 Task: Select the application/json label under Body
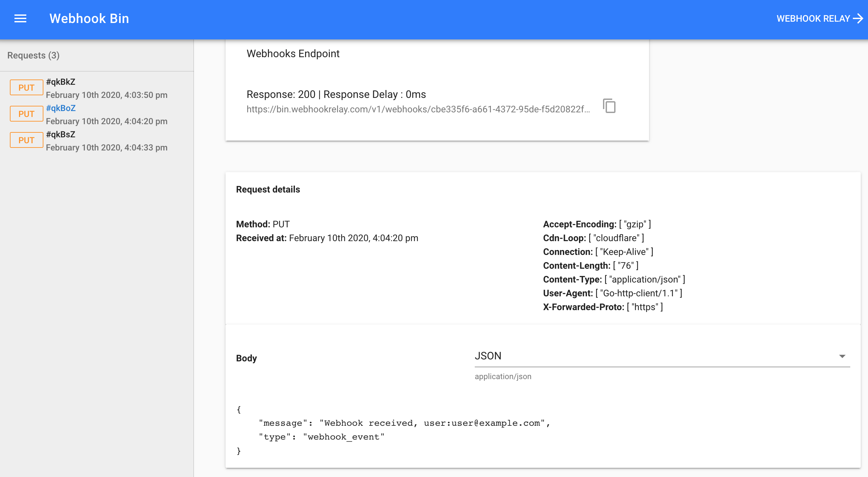click(503, 376)
